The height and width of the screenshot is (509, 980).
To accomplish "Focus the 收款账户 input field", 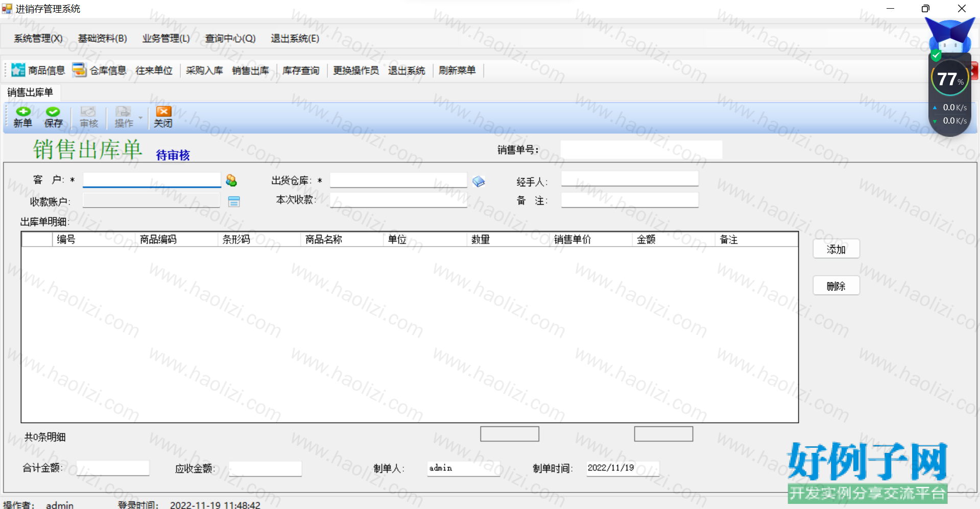I will pos(151,200).
